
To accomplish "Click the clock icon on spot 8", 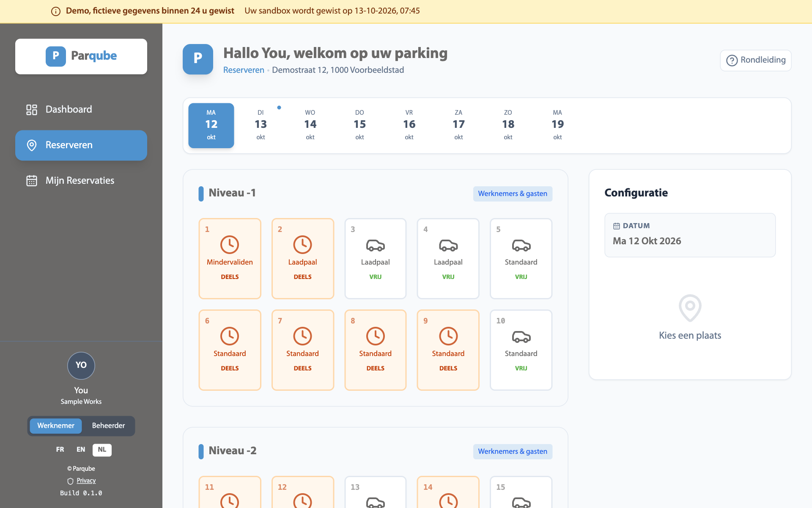I will (x=375, y=336).
